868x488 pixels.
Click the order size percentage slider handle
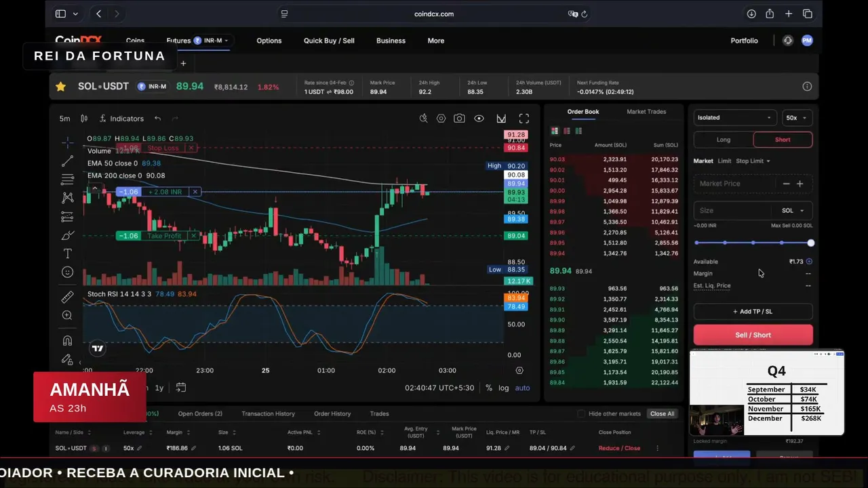[x=810, y=243]
